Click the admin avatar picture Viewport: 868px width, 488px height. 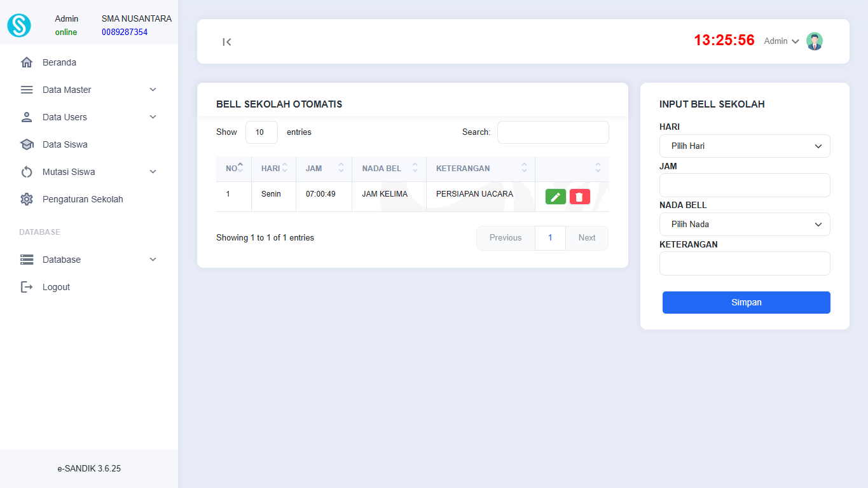coord(814,41)
